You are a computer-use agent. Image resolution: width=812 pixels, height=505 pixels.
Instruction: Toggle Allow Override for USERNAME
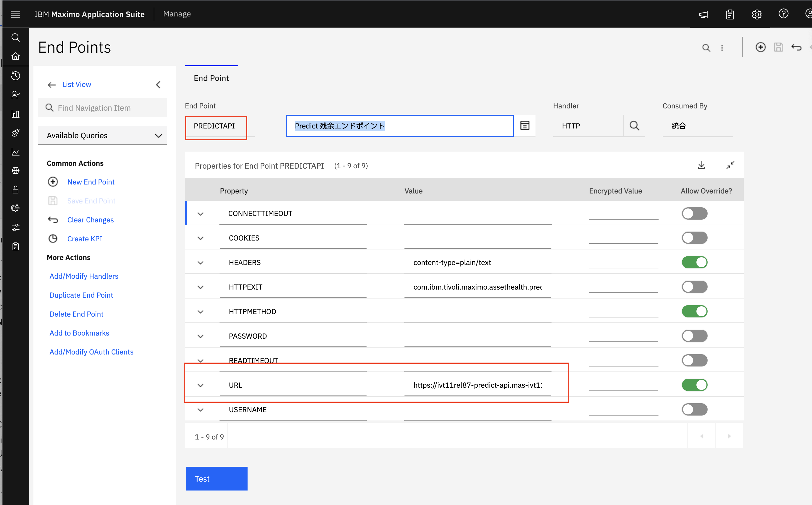694,409
